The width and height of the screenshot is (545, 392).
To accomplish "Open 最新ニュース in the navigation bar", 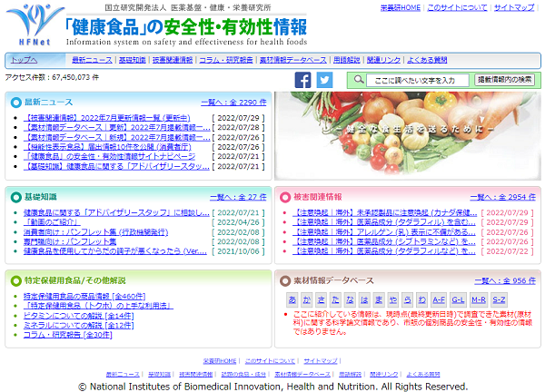I will point(92,60).
